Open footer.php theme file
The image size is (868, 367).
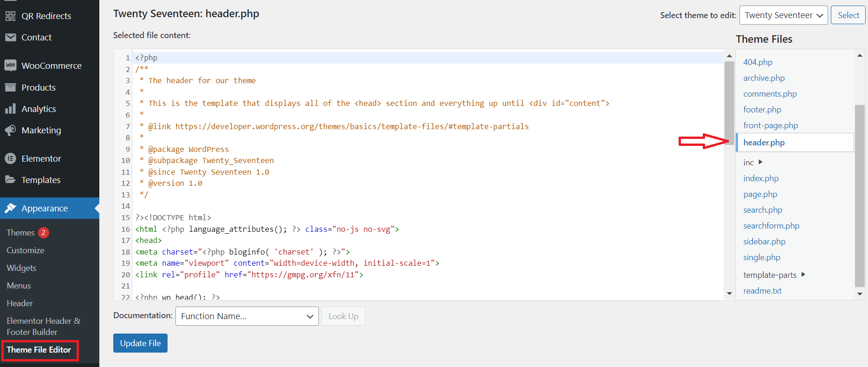point(762,109)
